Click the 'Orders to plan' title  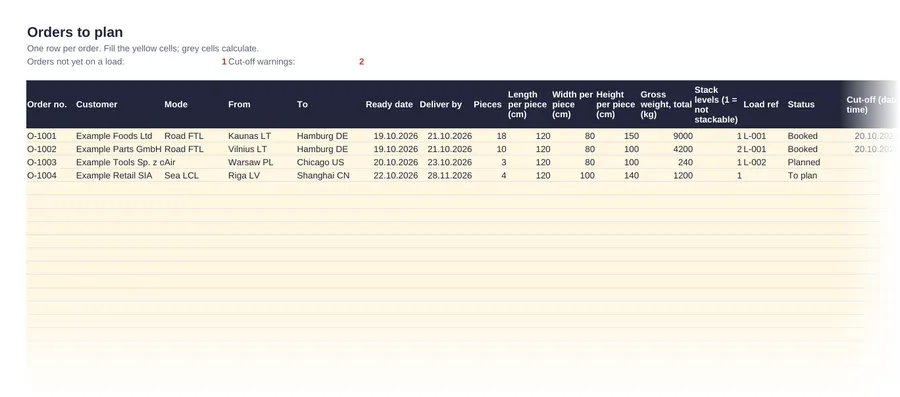pyautogui.click(x=75, y=32)
